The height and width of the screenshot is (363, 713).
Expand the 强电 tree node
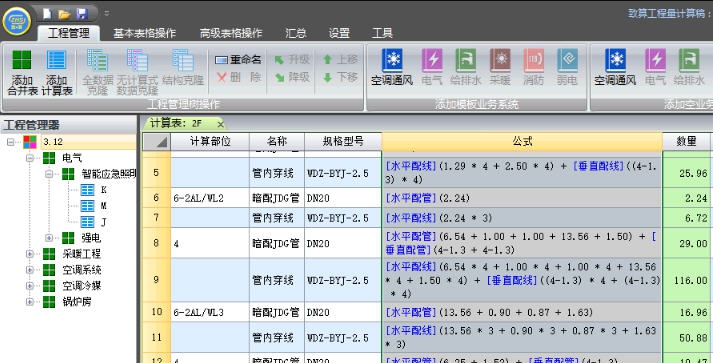click(49, 238)
